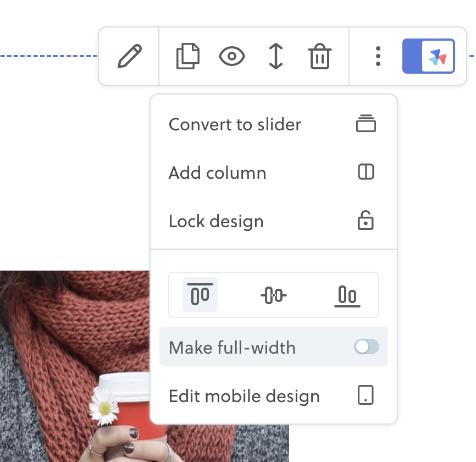Align columns to the top
Image resolution: width=476 pixels, height=462 pixels.
pos(200,295)
